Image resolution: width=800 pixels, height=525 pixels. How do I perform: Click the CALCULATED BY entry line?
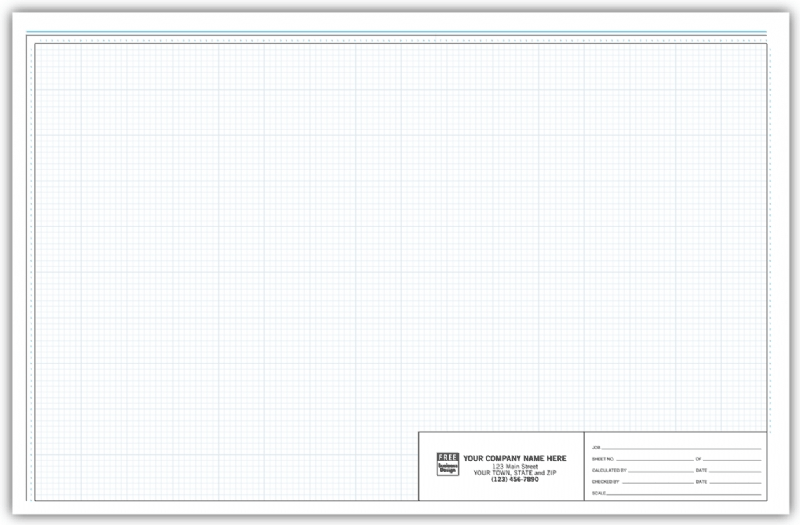click(661, 471)
